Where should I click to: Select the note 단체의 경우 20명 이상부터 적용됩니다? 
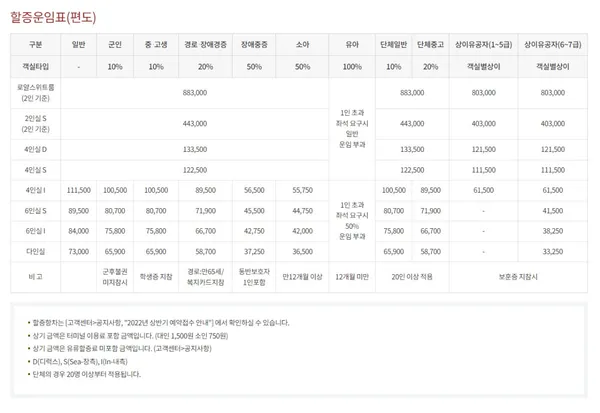tap(87, 374)
